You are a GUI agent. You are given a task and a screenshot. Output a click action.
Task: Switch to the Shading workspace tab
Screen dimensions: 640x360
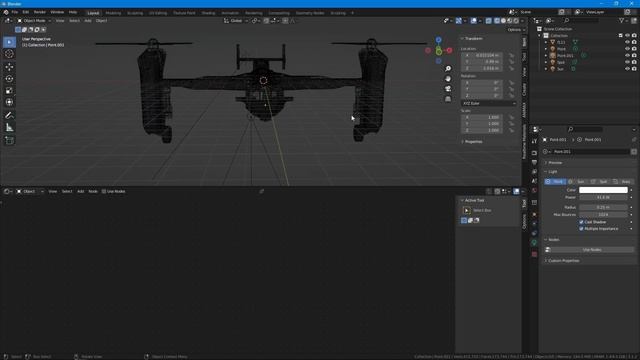coord(208,13)
